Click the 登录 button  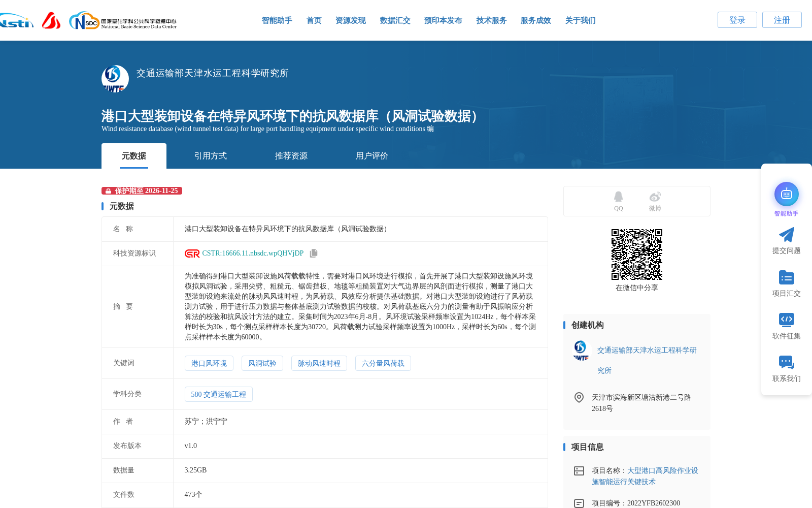tap(737, 20)
